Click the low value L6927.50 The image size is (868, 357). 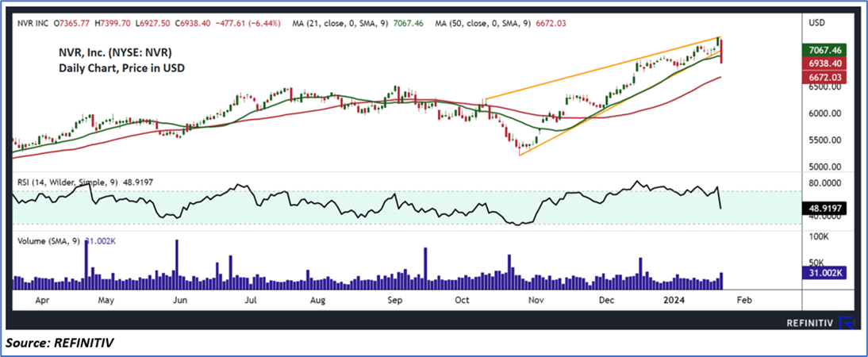[x=153, y=24]
